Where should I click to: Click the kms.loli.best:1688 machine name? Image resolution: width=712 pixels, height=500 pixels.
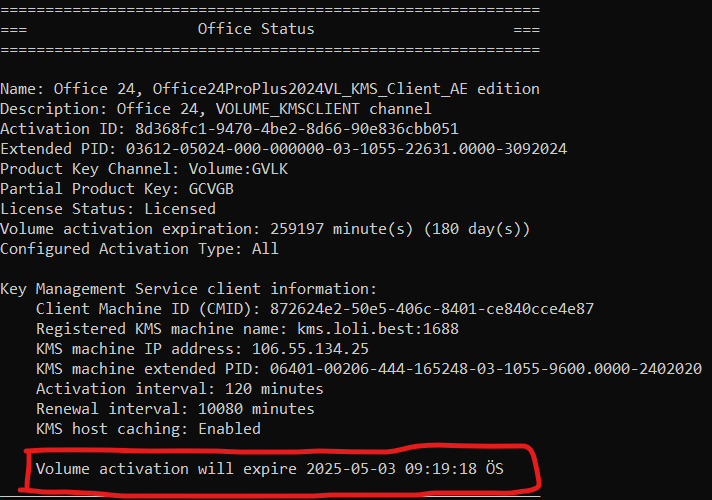pos(377,329)
